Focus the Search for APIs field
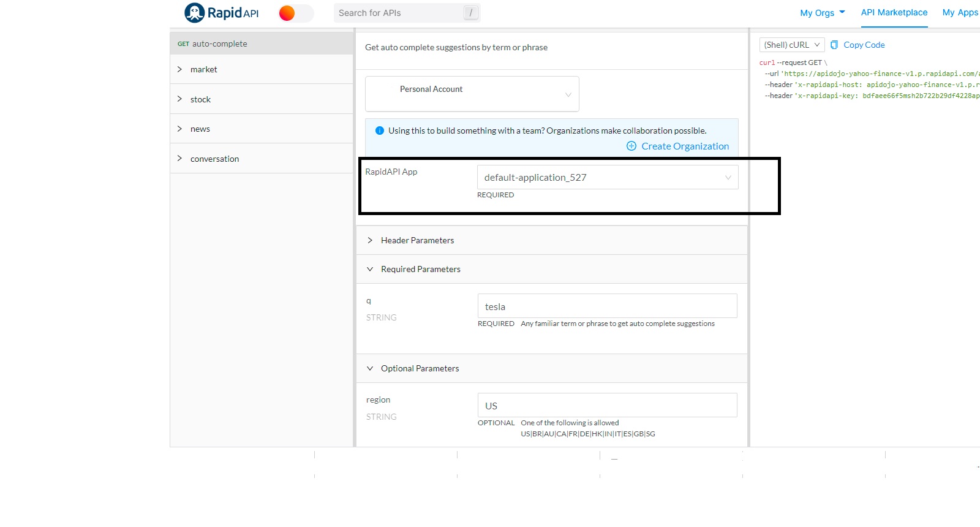The height and width of the screenshot is (527, 980). click(407, 13)
